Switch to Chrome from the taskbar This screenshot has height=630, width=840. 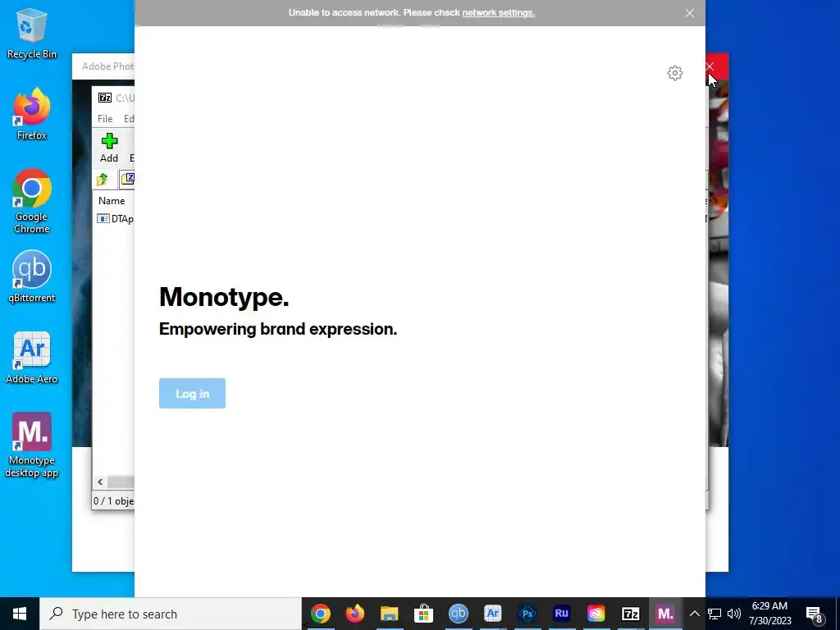point(321,614)
